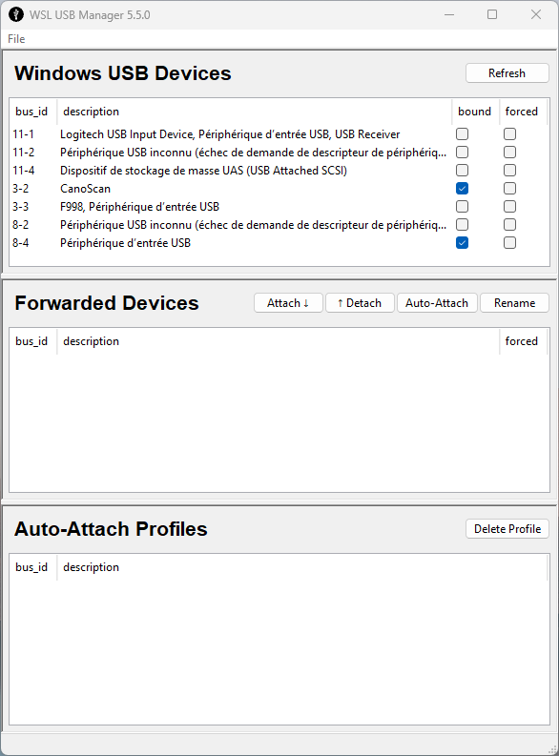Check bound box for Logitech USB Input Device
The image size is (559, 756).
462,134
